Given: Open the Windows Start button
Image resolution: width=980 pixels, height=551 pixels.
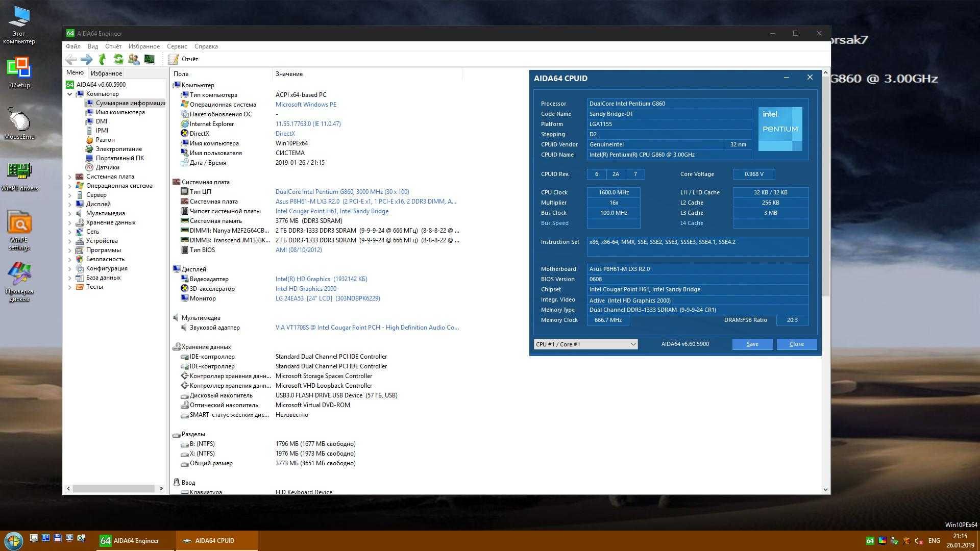Looking at the screenshot, I should click(13, 540).
